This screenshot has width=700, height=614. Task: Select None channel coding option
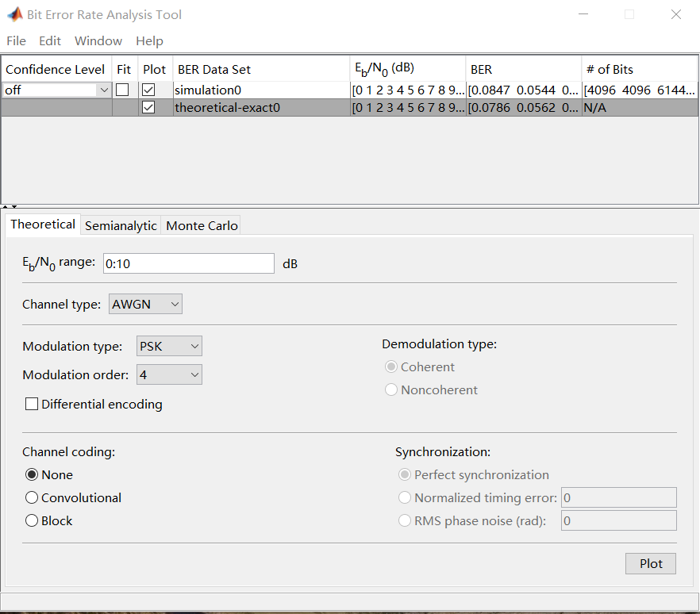coord(32,474)
